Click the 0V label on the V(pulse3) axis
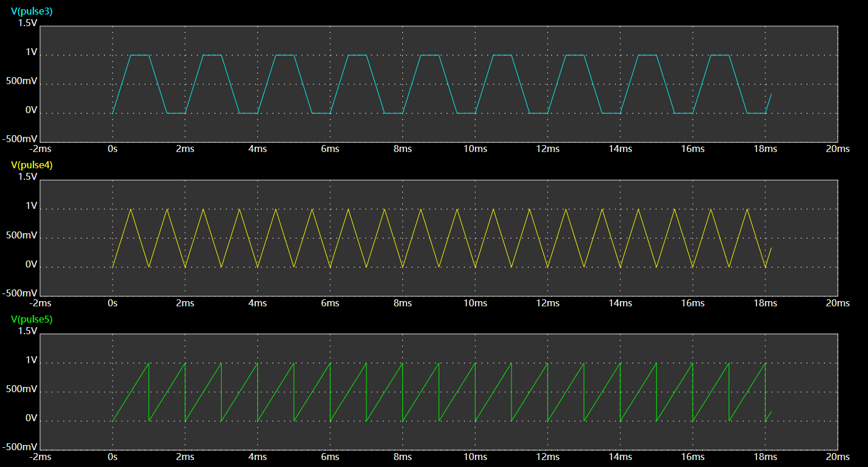 pos(31,110)
